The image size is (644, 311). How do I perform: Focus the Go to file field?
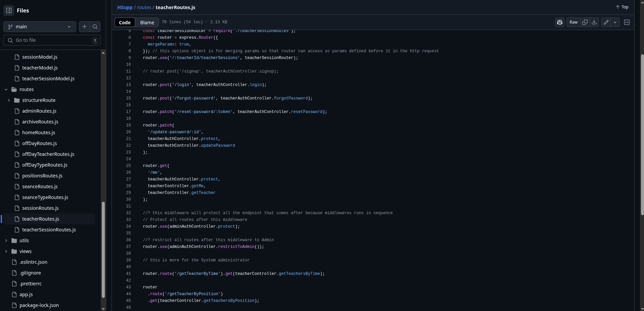52,40
